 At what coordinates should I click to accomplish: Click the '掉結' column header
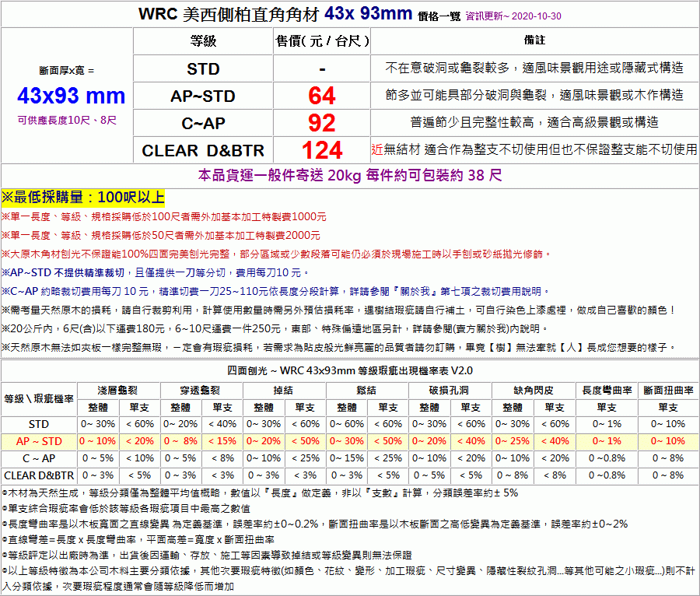283,390
